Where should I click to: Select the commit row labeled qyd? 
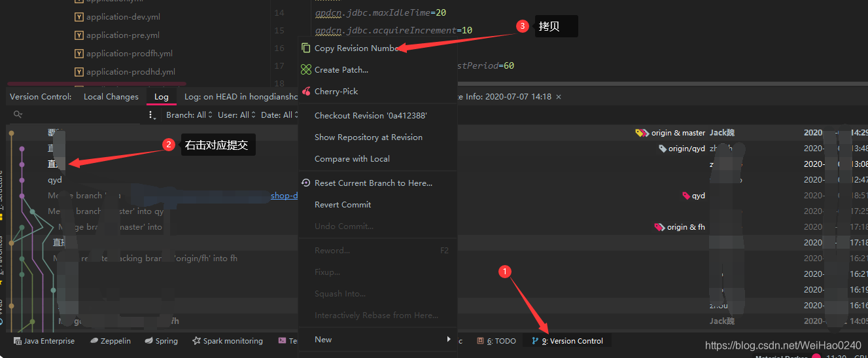(55, 180)
